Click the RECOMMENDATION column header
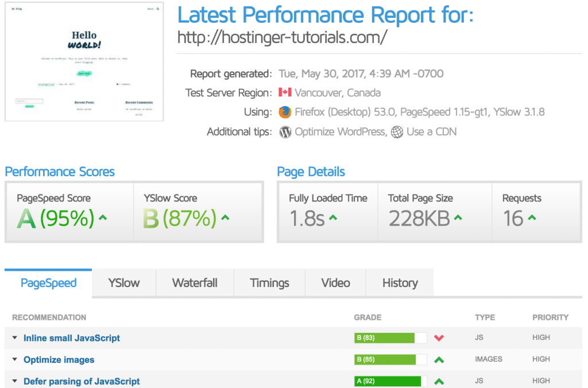The width and height of the screenshot is (588, 388). click(49, 317)
